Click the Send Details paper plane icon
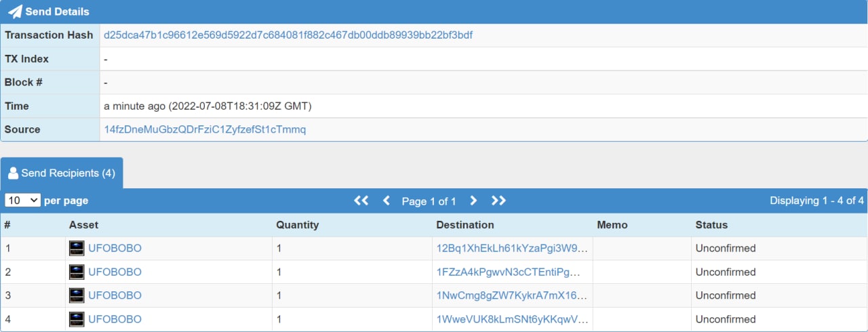868x332 pixels. click(x=15, y=12)
